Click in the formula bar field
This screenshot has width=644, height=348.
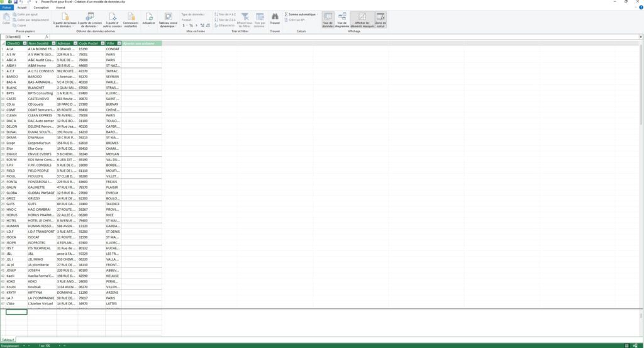(x=344, y=37)
